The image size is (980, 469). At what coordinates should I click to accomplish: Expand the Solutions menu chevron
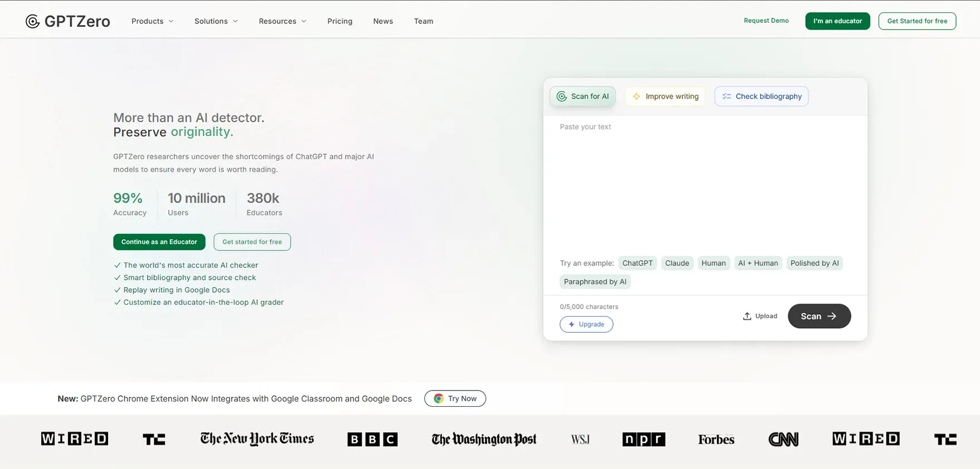coord(235,21)
